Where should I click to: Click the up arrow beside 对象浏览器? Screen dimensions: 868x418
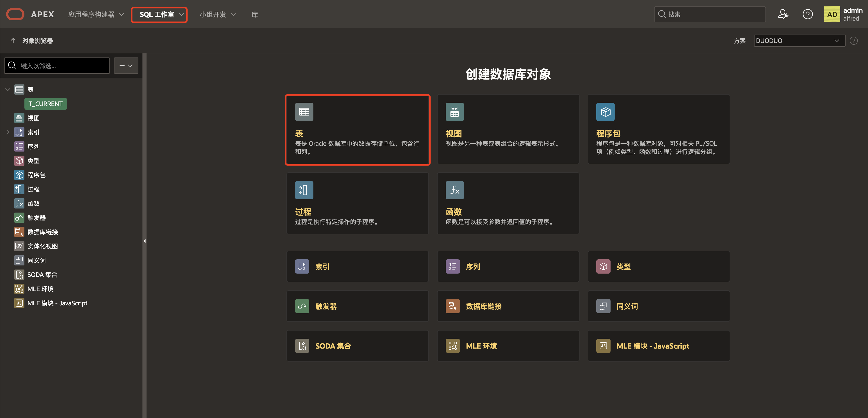coord(13,41)
